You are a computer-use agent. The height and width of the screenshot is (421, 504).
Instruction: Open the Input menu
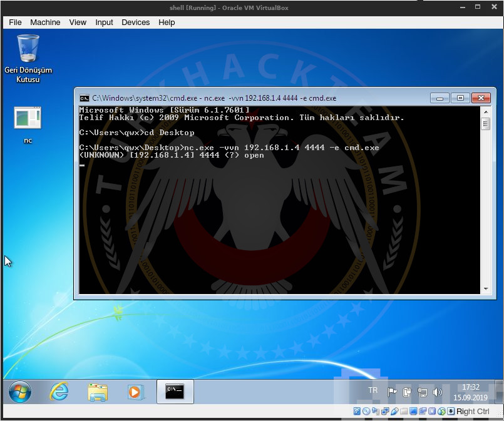coord(104,23)
